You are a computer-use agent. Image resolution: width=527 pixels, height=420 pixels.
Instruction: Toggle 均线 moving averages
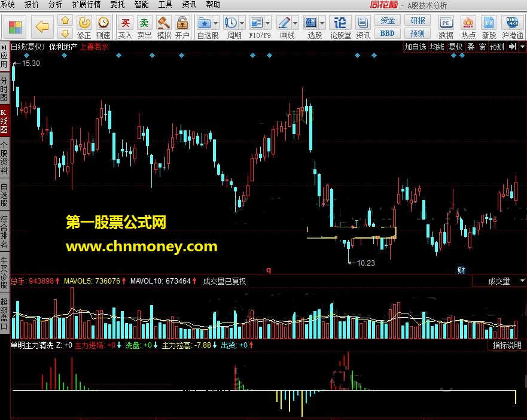point(437,47)
